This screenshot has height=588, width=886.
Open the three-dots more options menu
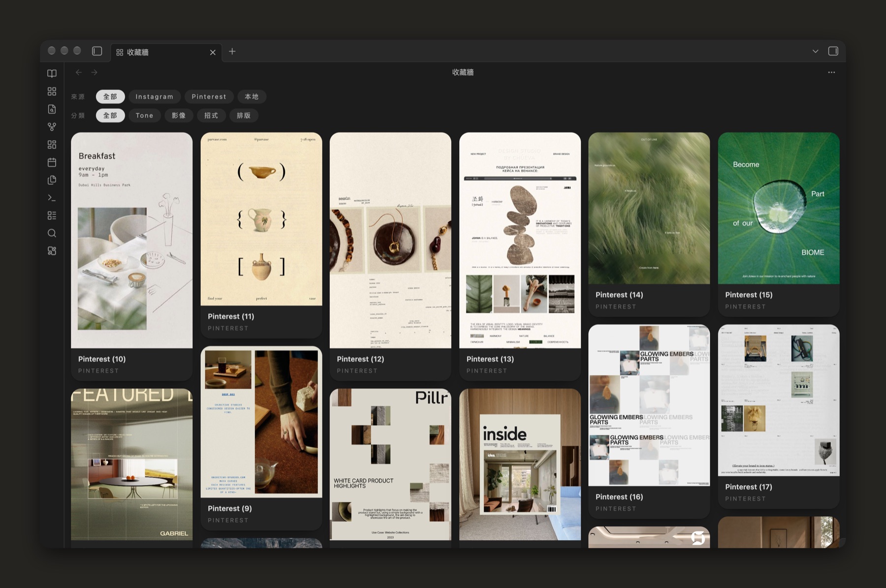coord(831,72)
